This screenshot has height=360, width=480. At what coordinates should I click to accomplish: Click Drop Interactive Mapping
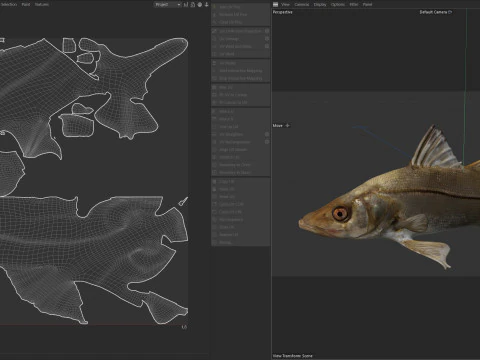[x=240, y=78]
